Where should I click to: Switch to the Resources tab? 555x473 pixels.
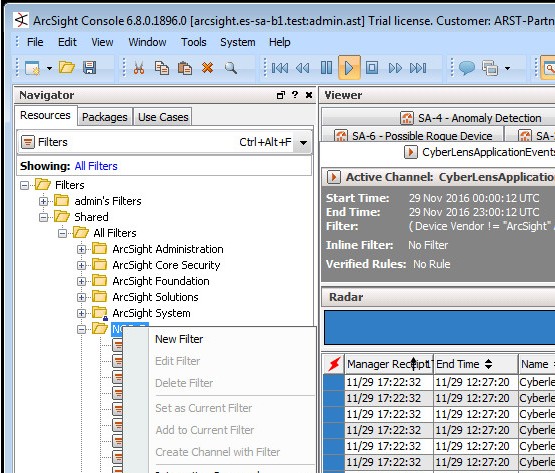pyautogui.click(x=45, y=115)
